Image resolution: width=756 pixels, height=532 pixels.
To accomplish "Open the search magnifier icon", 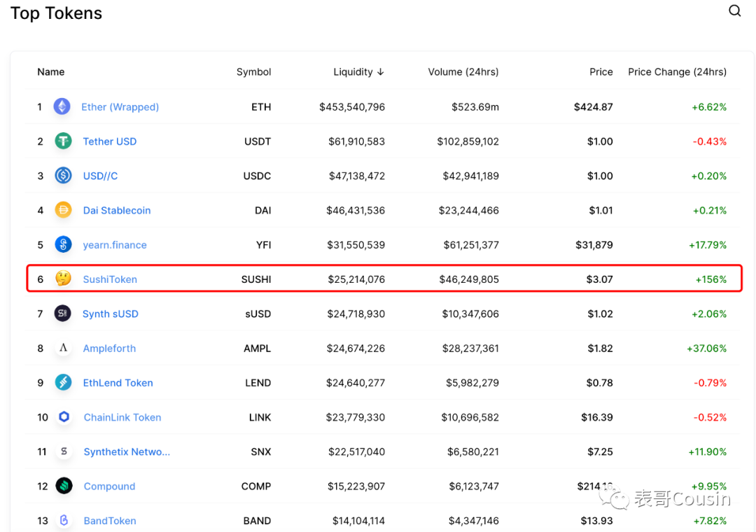I will coord(734,10).
